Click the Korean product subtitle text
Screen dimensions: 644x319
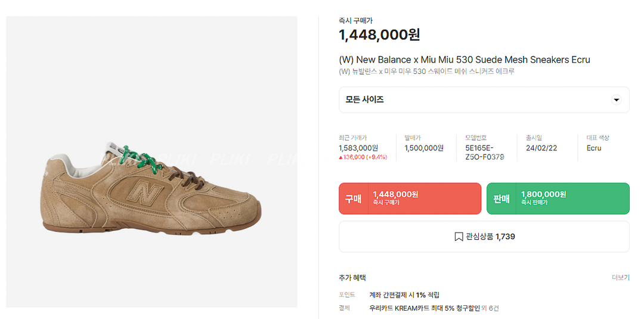click(426, 72)
